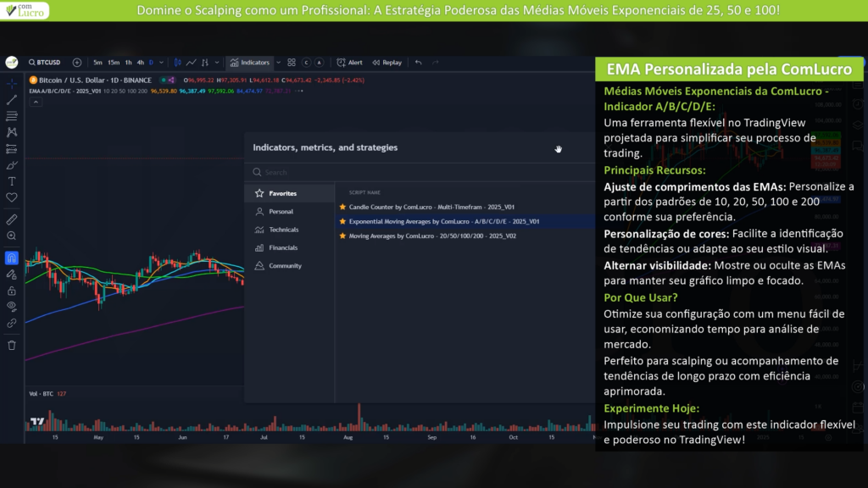Click the trash remove objects icon

click(x=12, y=346)
